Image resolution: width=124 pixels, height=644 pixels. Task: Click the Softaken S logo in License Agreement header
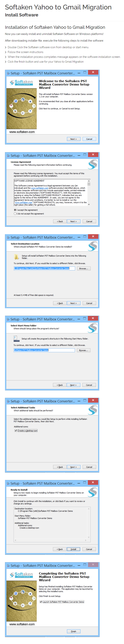pos(93,164)
